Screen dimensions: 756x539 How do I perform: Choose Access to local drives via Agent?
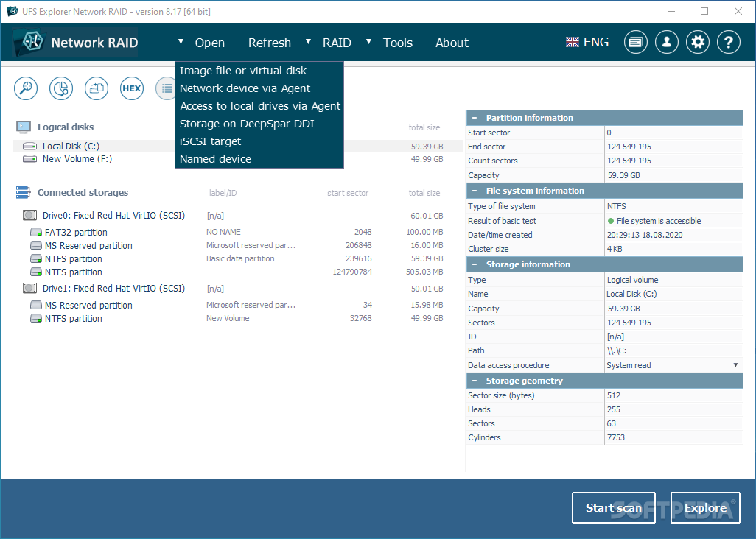259,106
